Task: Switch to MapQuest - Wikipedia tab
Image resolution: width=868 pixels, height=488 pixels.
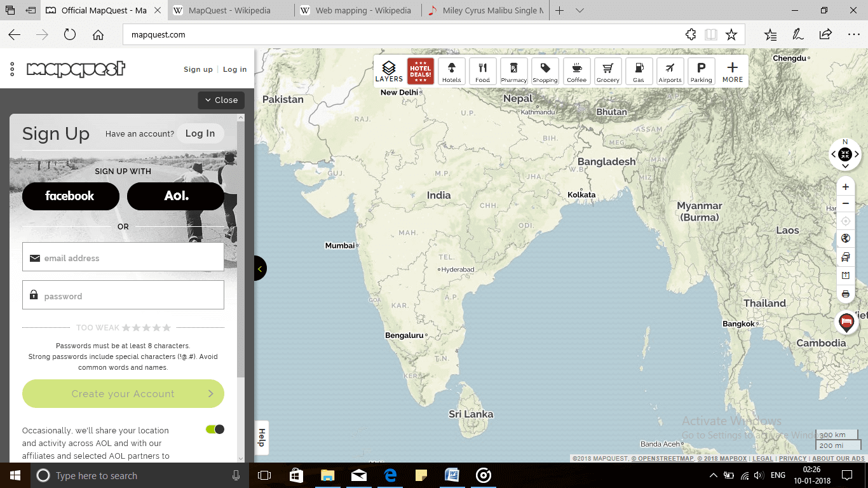Action: point(229,11)
